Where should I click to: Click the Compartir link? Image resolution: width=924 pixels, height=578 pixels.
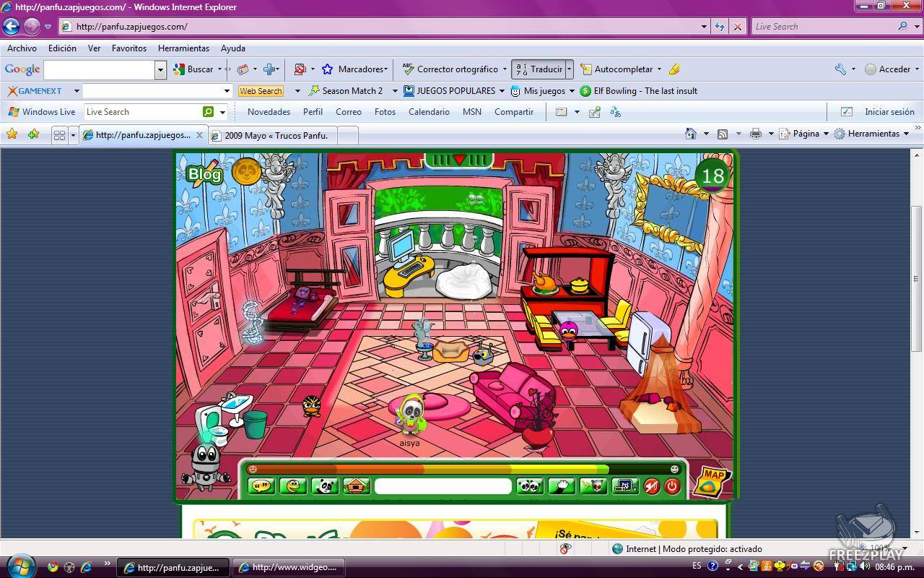pyautogui.click(x=514, y=112)
